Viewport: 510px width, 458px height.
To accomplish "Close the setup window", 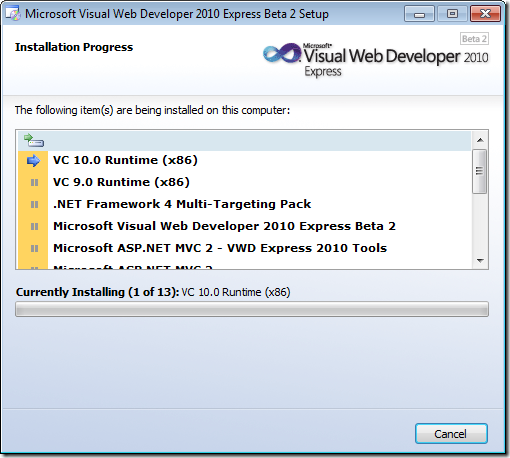I will tap(485, 14).
